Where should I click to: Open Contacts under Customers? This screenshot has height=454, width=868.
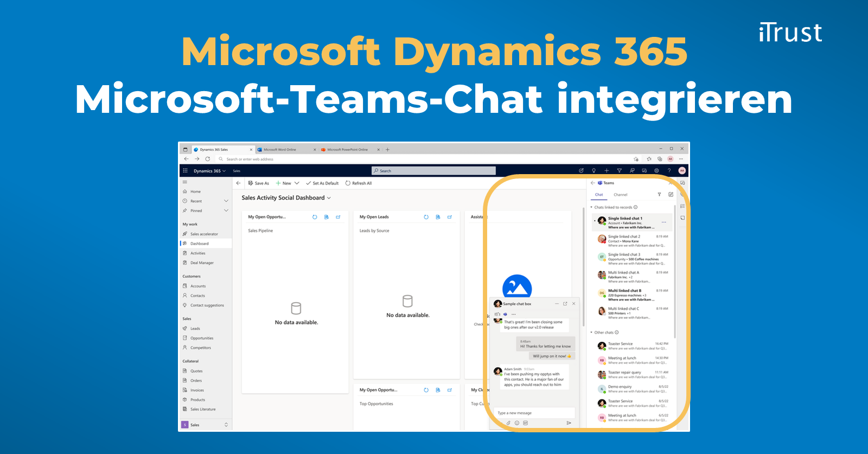206,296
